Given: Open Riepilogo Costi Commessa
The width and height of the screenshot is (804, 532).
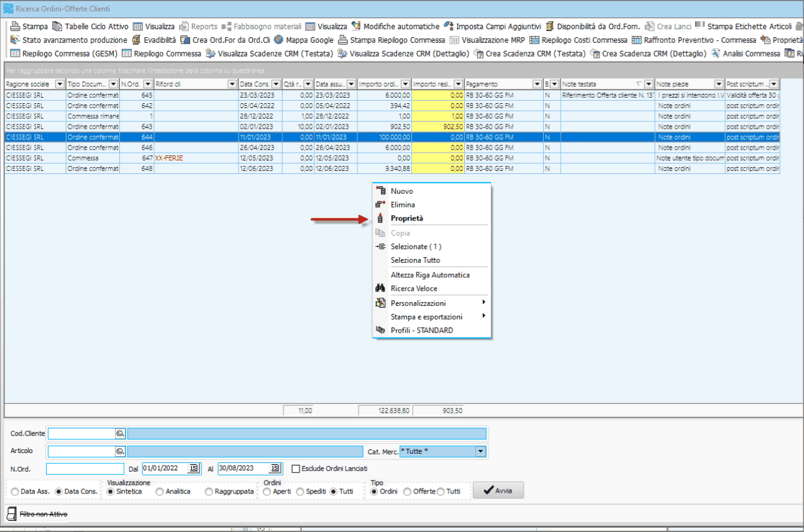Looking at the screenshot, I should [578, 40].
